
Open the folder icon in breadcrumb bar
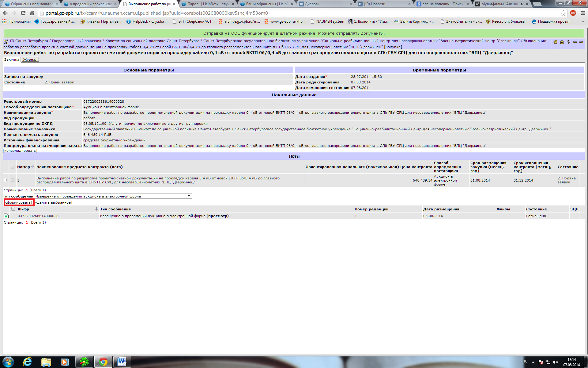[x=555, y=42]
